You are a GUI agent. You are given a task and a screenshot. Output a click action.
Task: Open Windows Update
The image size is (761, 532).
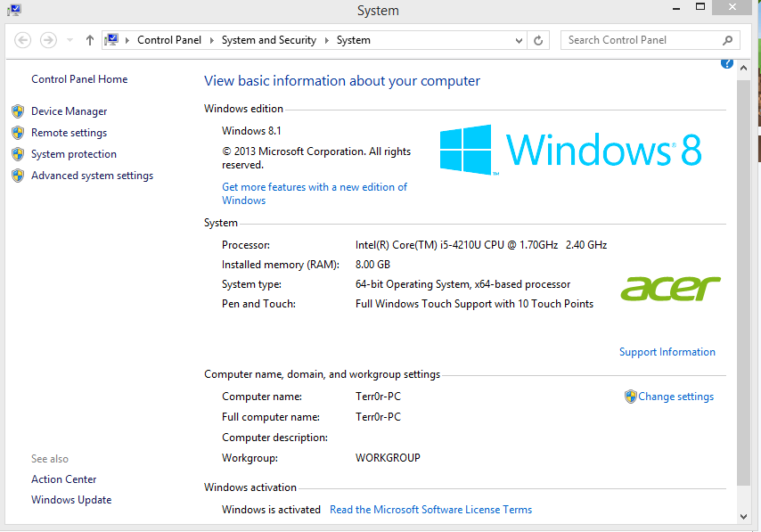[x=71, y=500]
